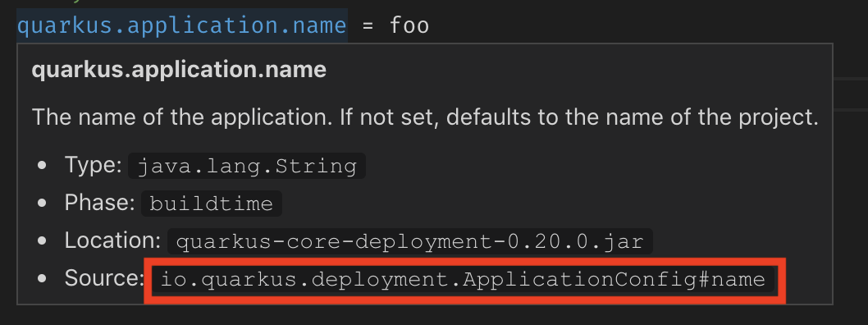Click the Phase: label in hover
Image resolution: width=868 pixels, height=325 pixels.
click(99, 203)
